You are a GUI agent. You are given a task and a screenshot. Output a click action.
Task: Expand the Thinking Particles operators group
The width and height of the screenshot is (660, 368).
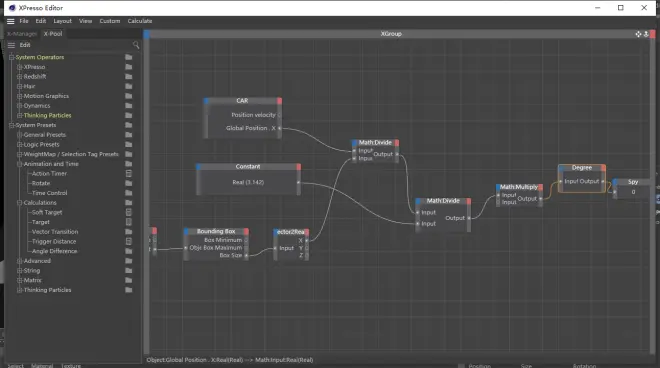point(19,115)
